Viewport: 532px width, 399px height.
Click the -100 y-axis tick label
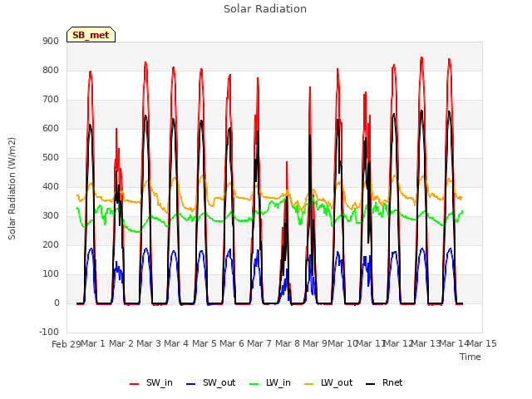(49, 332)
